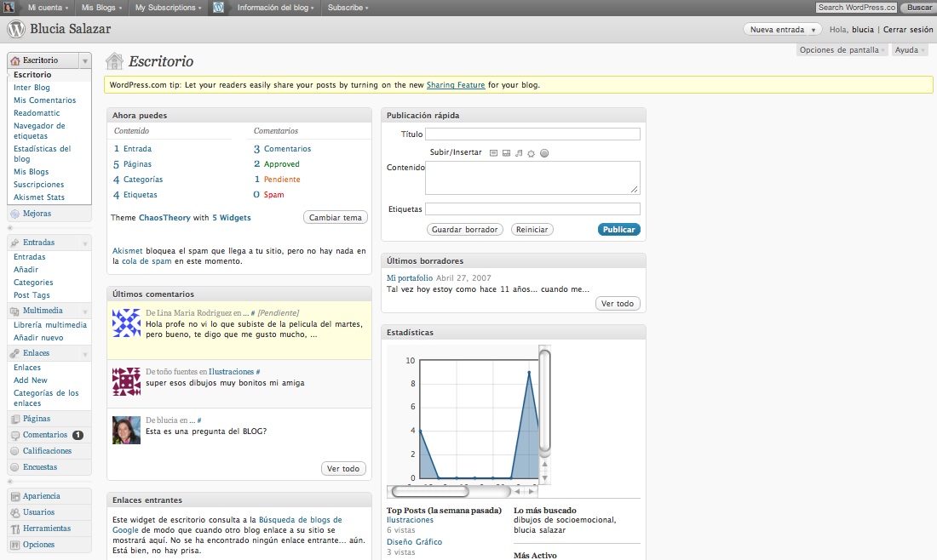Click the speech bubble icon beside sidebar Comentarios
The width and height of the screenshot is (937, 560).
(15, 435)
